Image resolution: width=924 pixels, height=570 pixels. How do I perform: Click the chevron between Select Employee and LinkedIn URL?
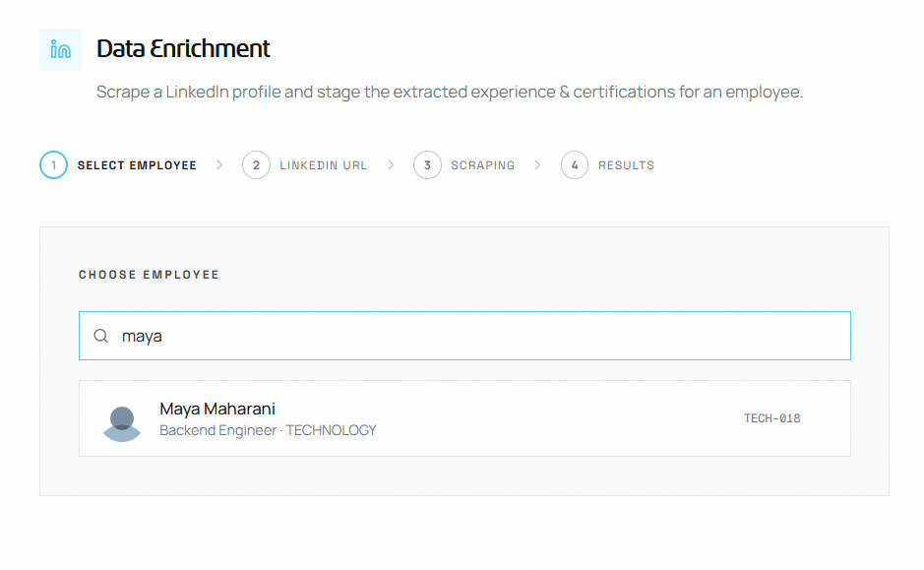[219, 165]
